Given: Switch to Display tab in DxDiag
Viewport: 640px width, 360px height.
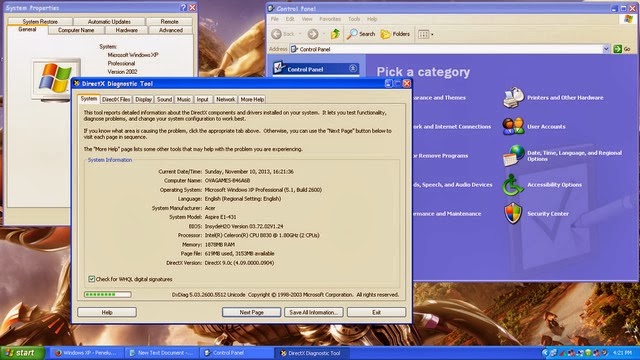Looking at the screenshot, I should click(143, 99).
